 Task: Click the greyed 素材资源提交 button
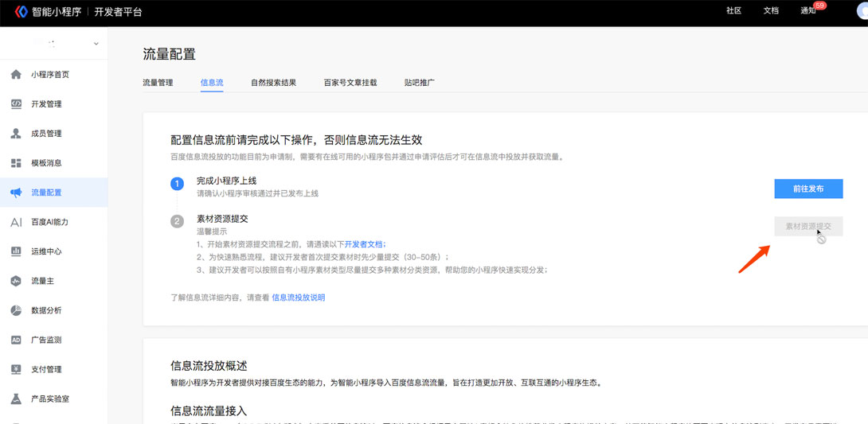807,227
